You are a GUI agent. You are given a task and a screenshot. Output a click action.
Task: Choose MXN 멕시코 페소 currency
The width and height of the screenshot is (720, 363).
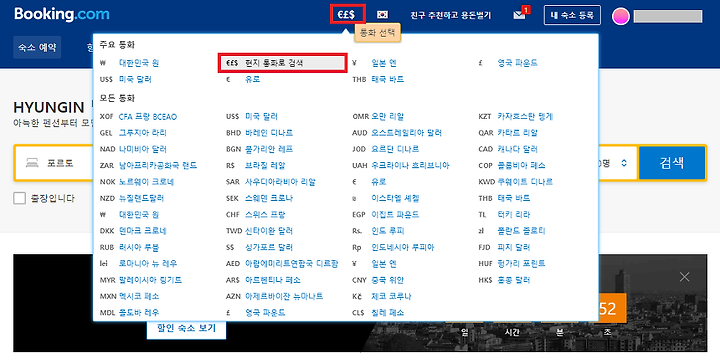[129, 296]
